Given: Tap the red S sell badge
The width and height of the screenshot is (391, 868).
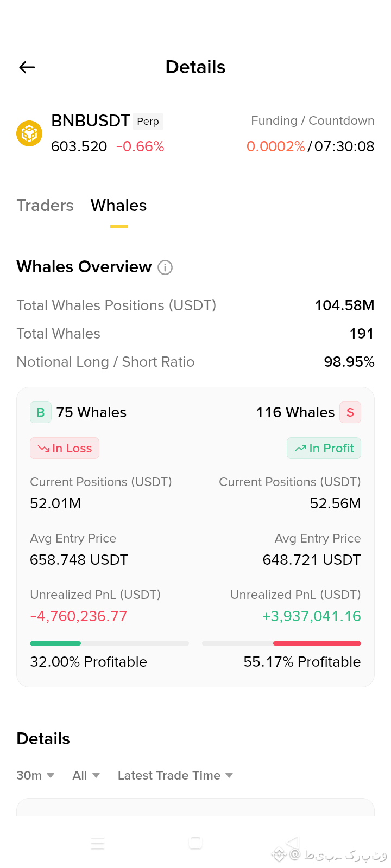Looking at the screenshot, I should (350, 412).
